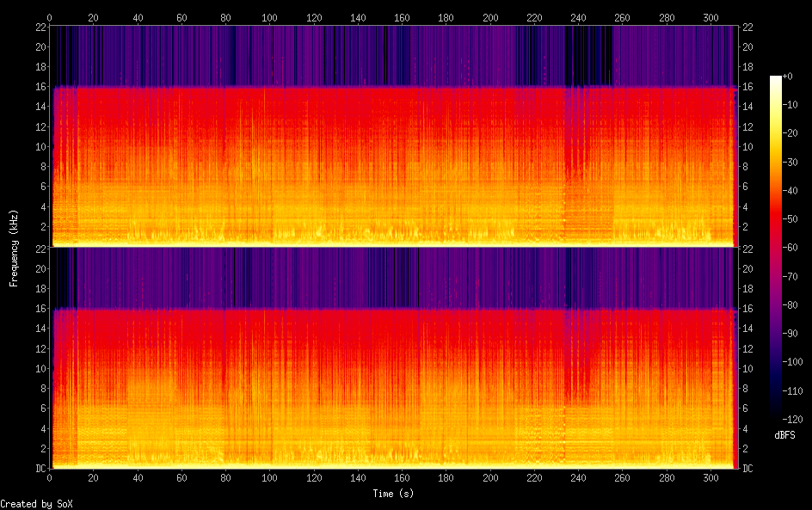Click the "Time (s)" axis title

(393, 494)
